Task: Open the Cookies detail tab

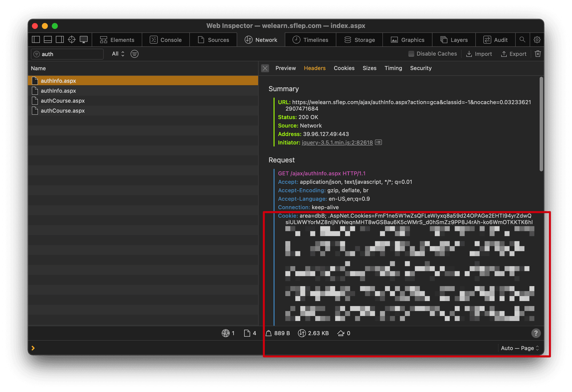Action: 344,68
